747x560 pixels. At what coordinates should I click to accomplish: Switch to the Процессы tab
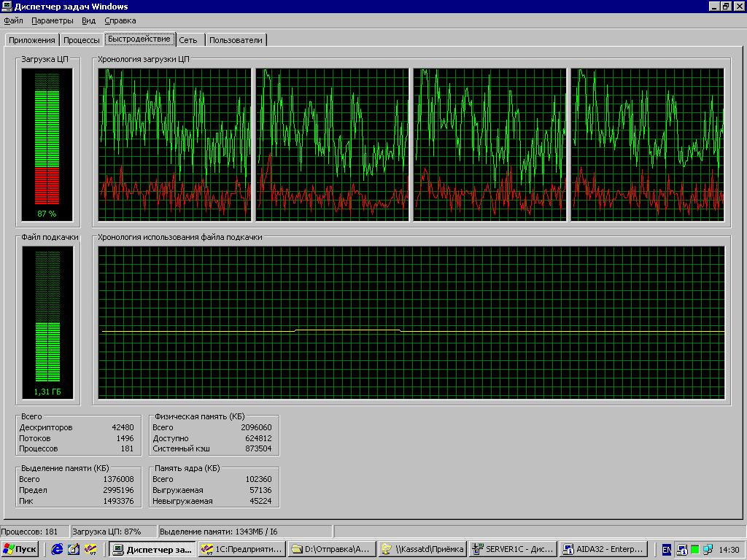(x=81, y=40)
